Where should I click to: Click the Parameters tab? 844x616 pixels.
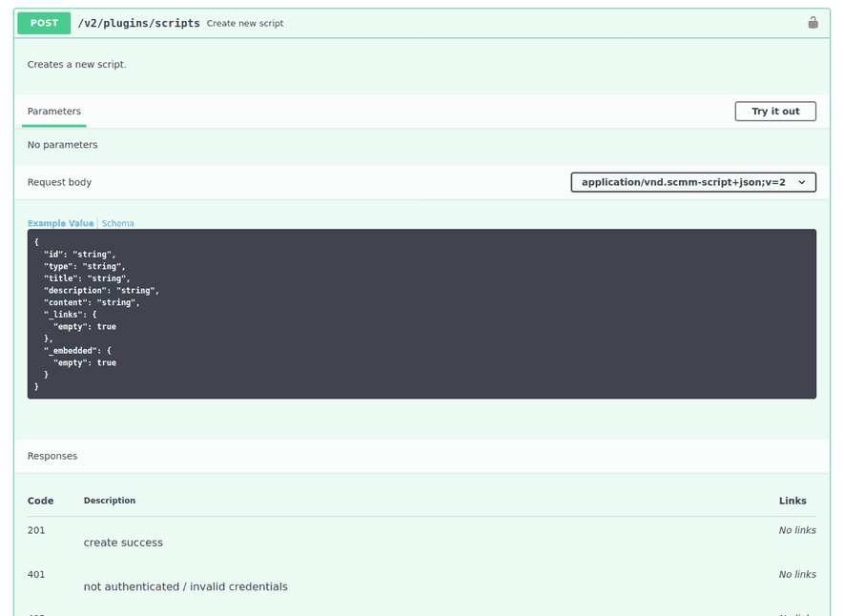pos(53,111)
